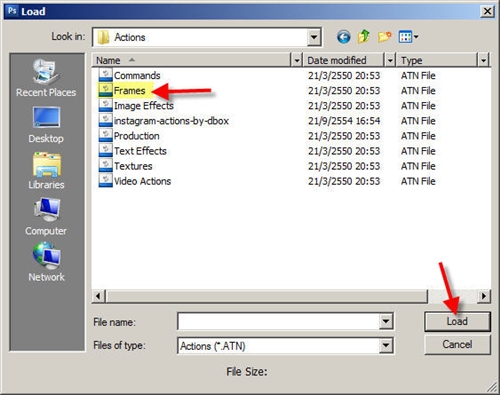Open Libraries in sidebar
The image size is (500, 395).
point(46,171)
